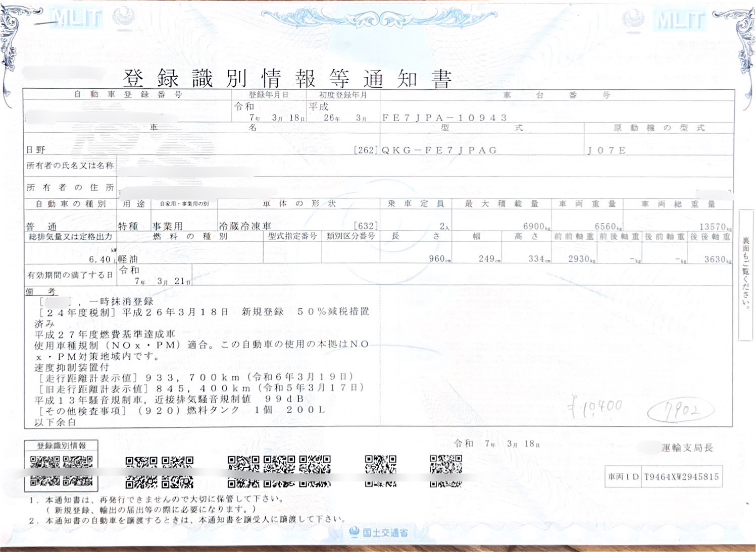Click the noise limit value 99dB

point(285,399)
